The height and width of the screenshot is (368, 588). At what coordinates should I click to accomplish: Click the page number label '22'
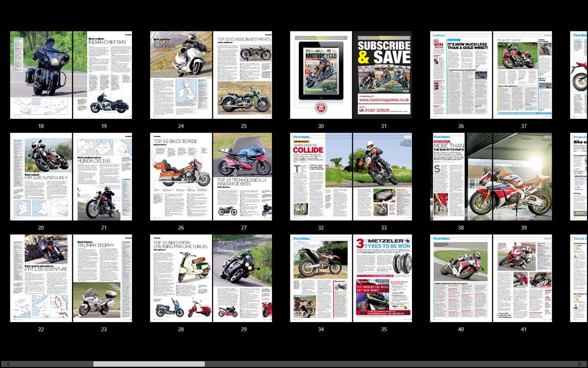[x=41, y=329]
